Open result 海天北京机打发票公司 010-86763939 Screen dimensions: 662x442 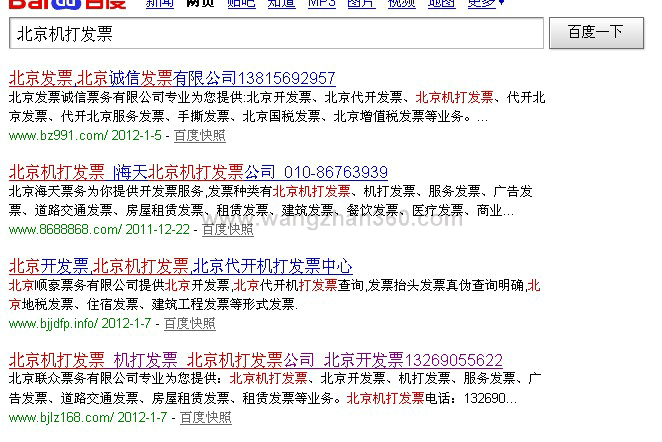tap(198, 172)
